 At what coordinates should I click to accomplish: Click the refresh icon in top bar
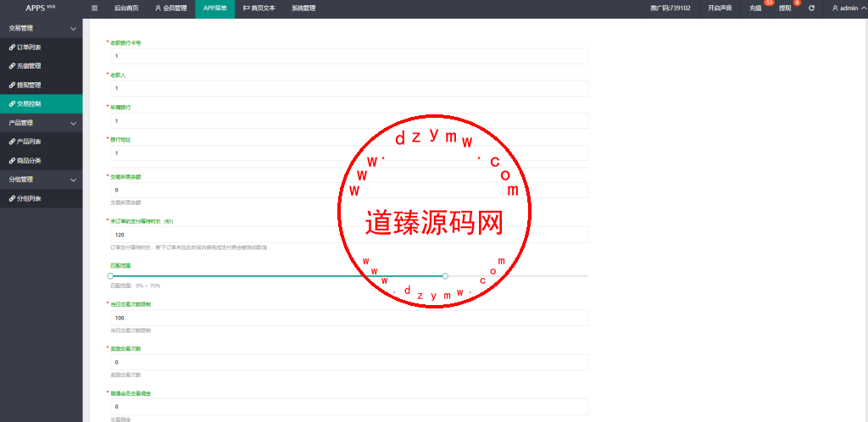tap(811, 8)
